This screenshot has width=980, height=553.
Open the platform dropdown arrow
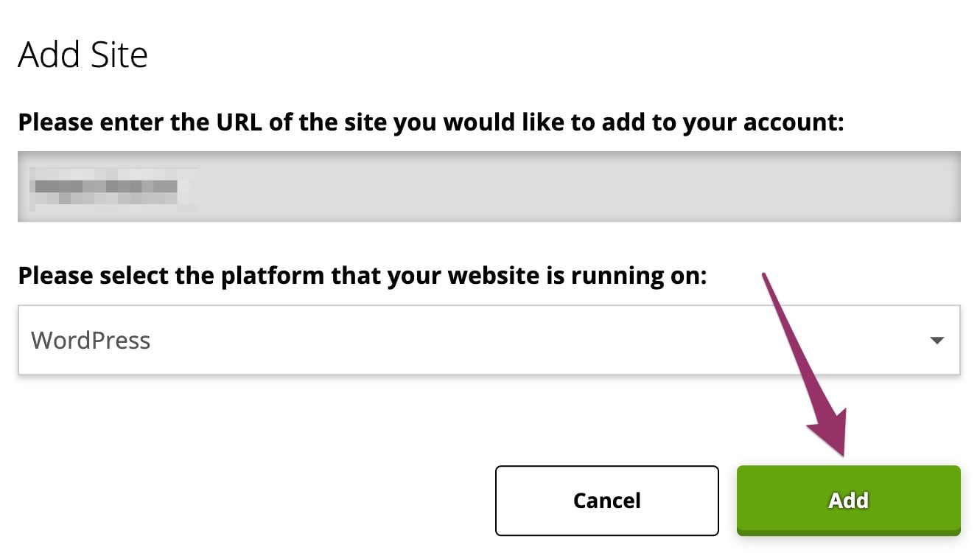(937, 341)
